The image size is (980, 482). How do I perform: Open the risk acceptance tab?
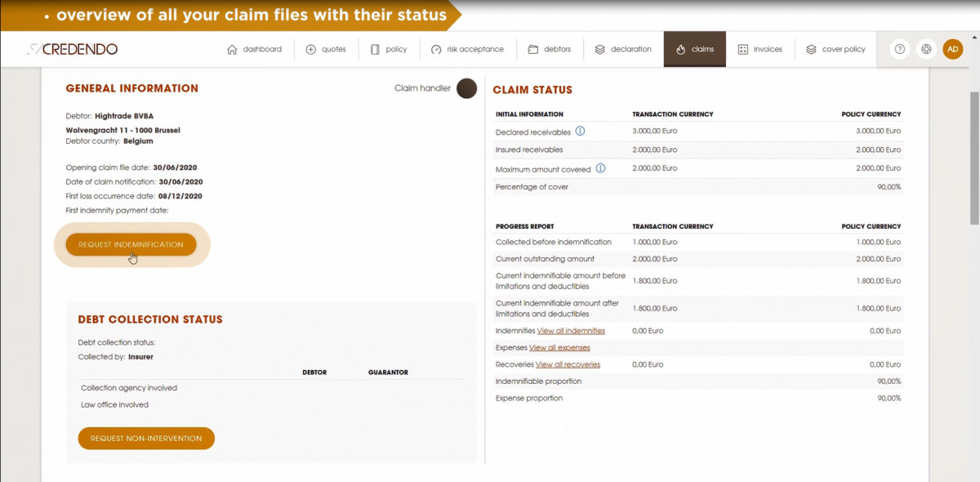[468, 49]
